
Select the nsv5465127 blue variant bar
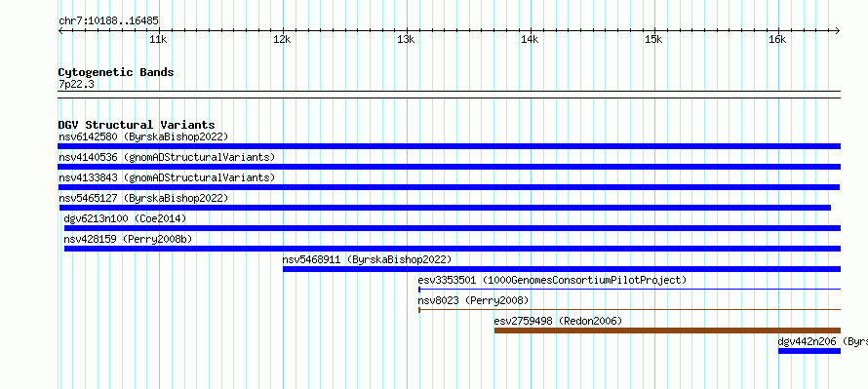[445, 208]
